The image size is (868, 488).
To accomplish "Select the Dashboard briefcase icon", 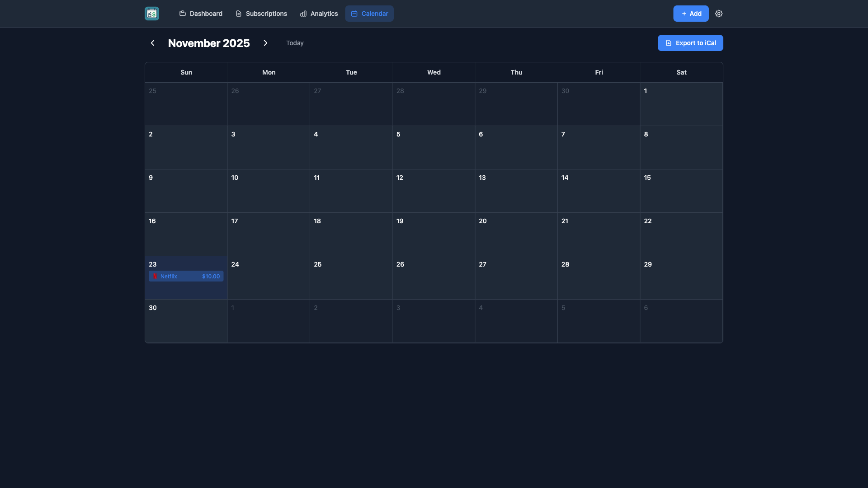I will [x=183, y=14].
